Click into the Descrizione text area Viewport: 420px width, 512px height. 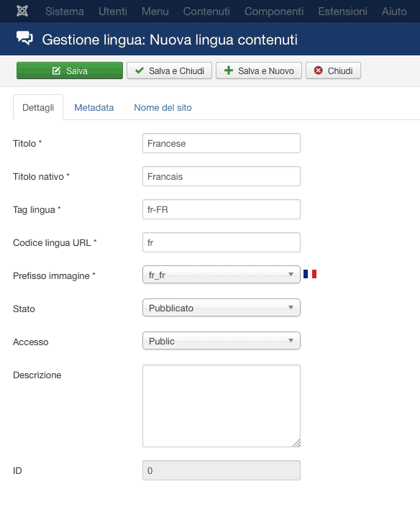click(x=221, y=406)
